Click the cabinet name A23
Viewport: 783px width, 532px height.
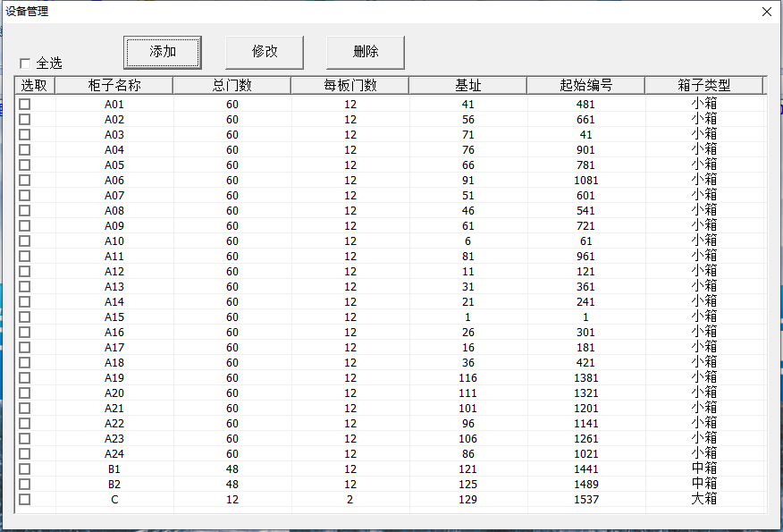point(114,439)
